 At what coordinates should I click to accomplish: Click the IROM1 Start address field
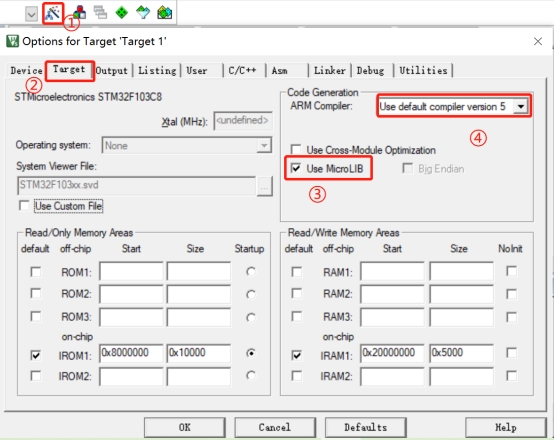[131, 353]
